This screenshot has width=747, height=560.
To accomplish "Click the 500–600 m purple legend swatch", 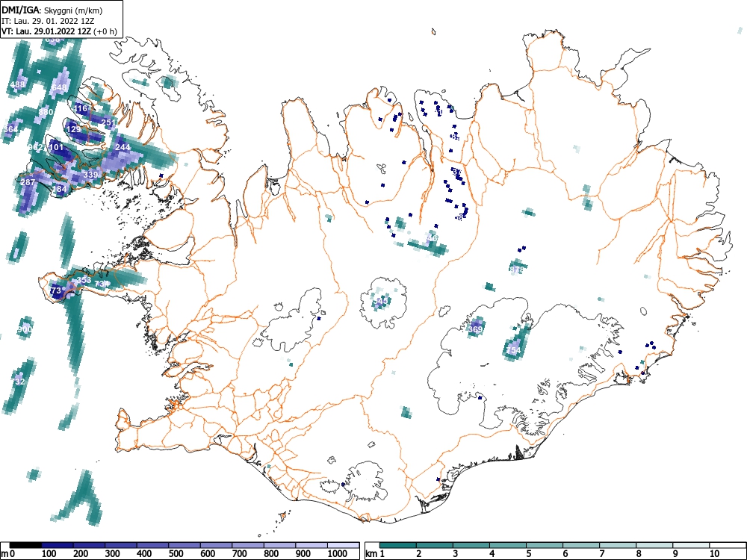I will (x=185, y=545).
